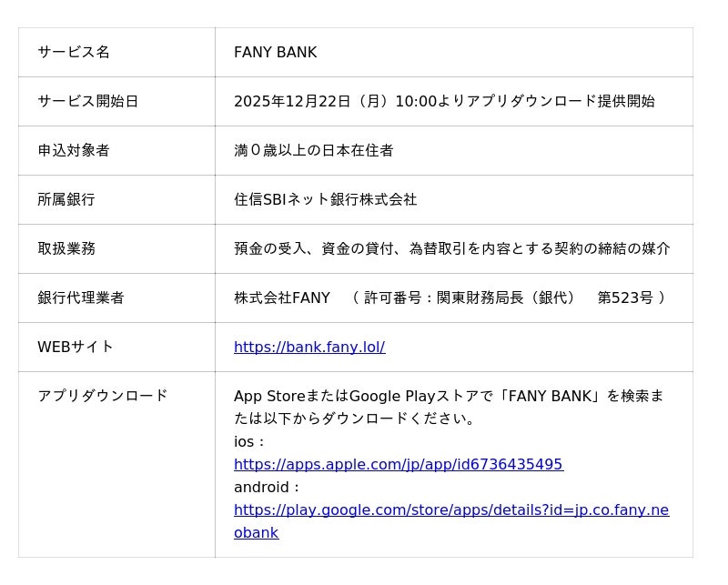Select the 所属銀行 row label
The width and height of the screenshot is (728, 585).
(66, 199)
